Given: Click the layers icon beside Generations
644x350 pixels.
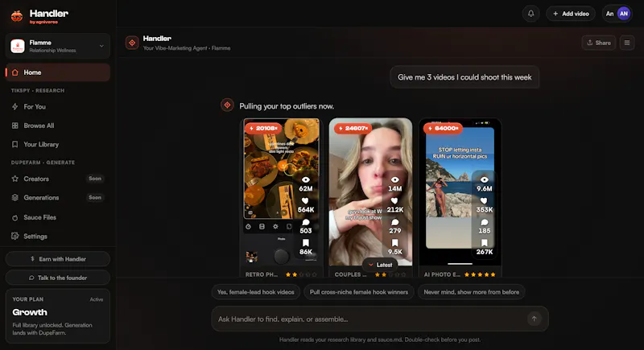Looking at the screenshot, I should click(15, 198).
